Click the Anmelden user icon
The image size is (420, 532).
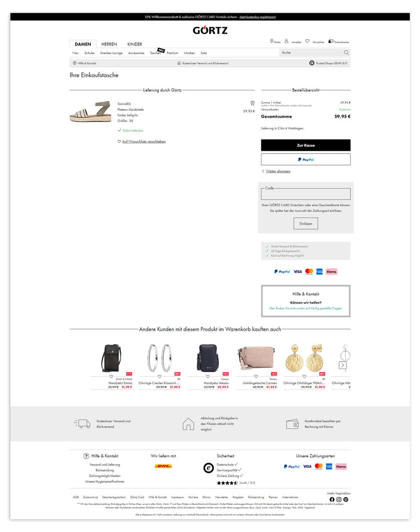286,41
